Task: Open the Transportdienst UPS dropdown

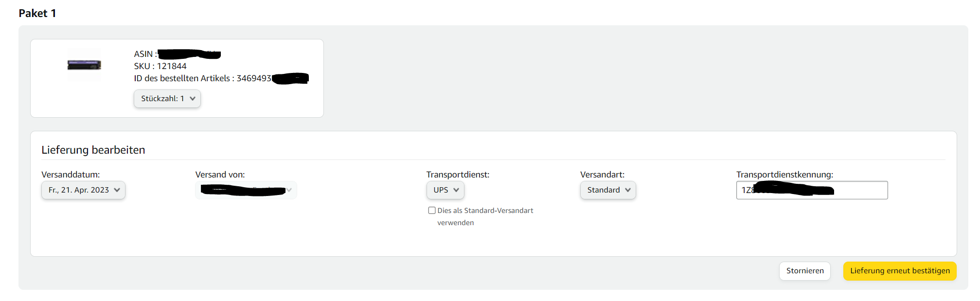Action: 445,190
